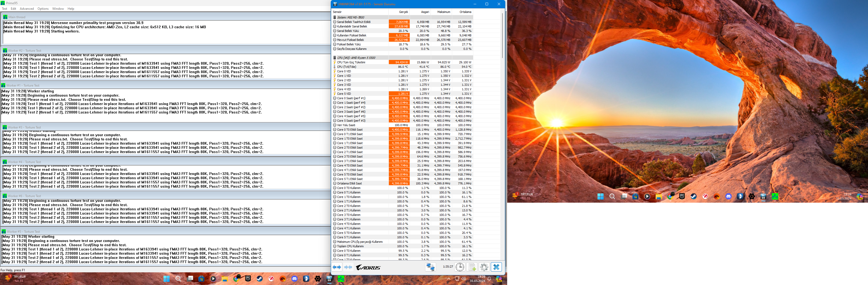Open the Test menu in Prime95
This screenshot has height=285, width=868.
(4, 9)
